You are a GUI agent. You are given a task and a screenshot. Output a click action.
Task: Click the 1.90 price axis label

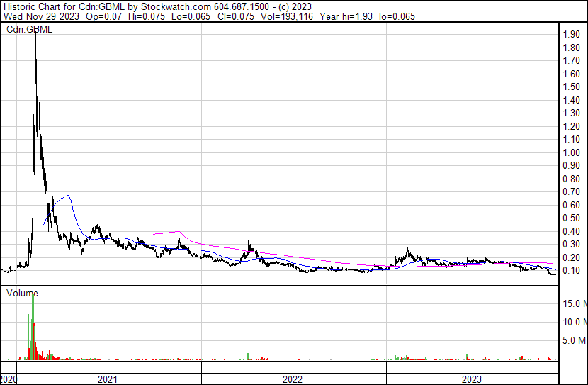(572, 35)
